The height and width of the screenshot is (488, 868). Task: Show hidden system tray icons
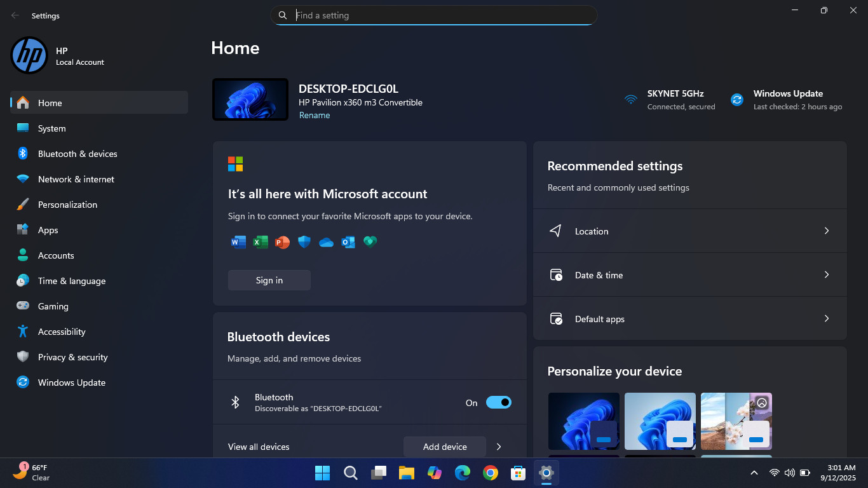[754, 473]
